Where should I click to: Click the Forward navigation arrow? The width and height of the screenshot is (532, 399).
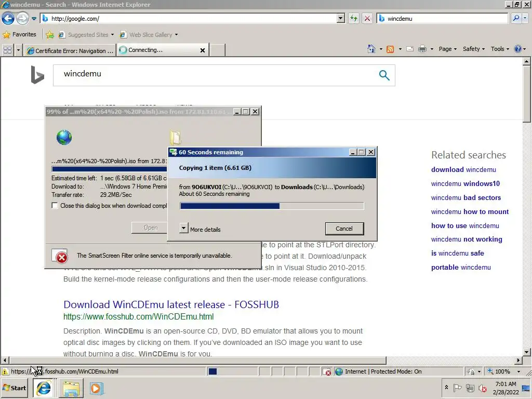22,18
